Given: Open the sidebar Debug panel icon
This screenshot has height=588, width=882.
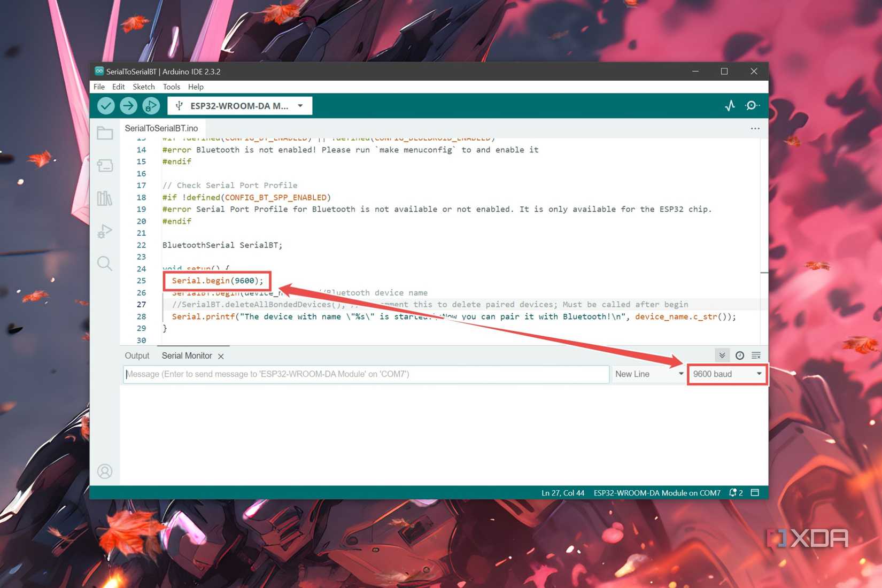Looking at the screenshot, I should pos(105,231).
